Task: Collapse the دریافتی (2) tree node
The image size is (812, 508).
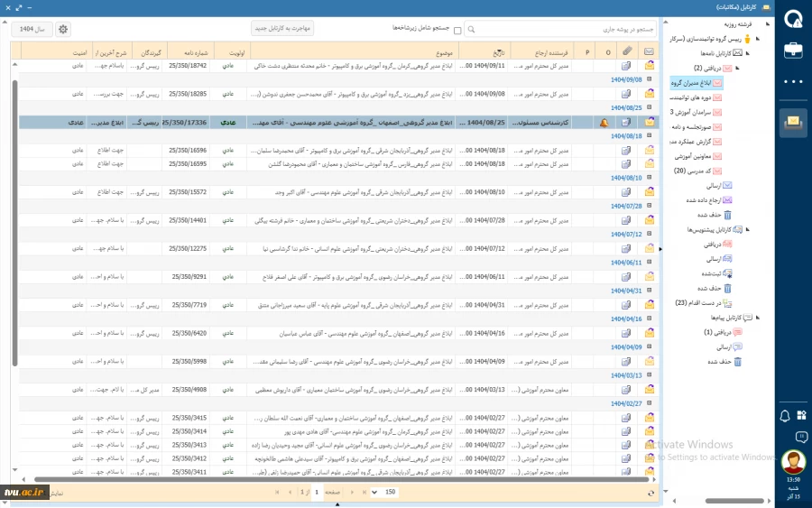Action: click(x=737, y=68)
